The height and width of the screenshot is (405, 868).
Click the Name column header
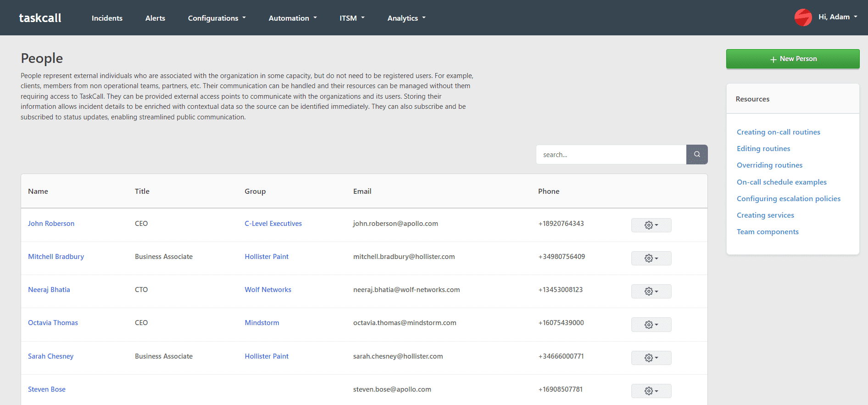point(38,191)
